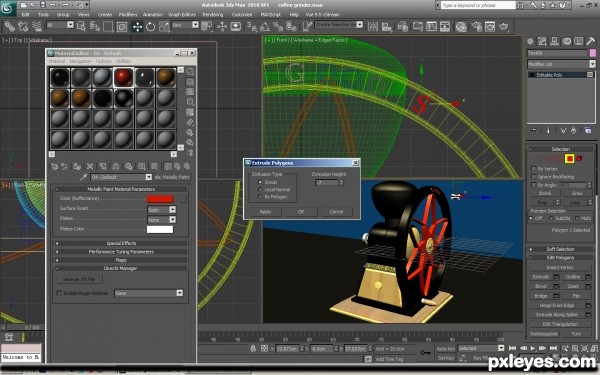Toggle the Percent Snap icon
This screenshot has width=600, height=375.
point(278,26)
